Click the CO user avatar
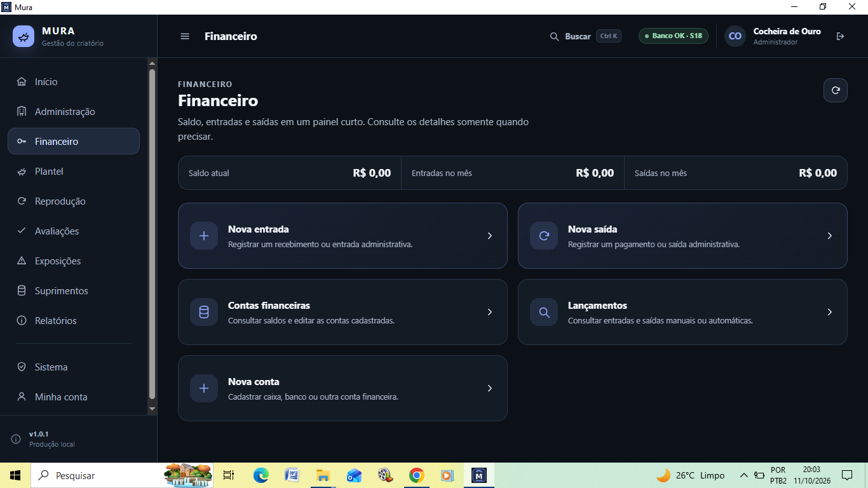The image size is (868, 488). (x=735, y=36)
